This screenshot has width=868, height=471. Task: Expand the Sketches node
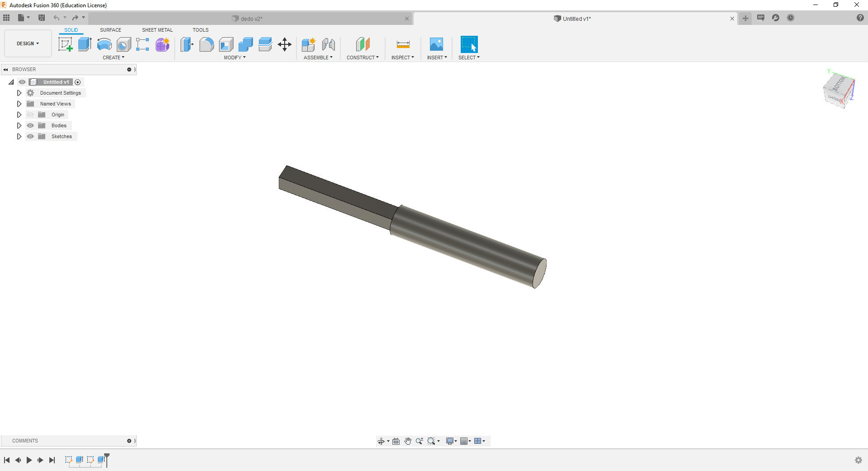(19, 136)
